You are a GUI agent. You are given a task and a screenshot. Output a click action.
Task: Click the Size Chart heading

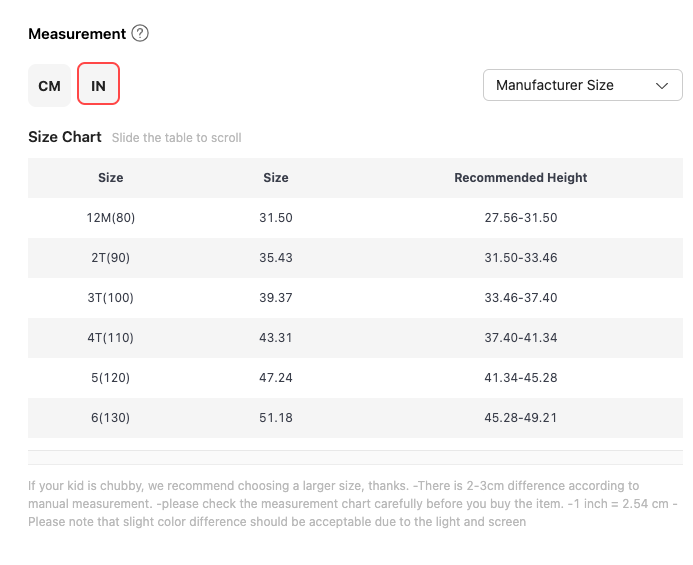click(65, 137)
